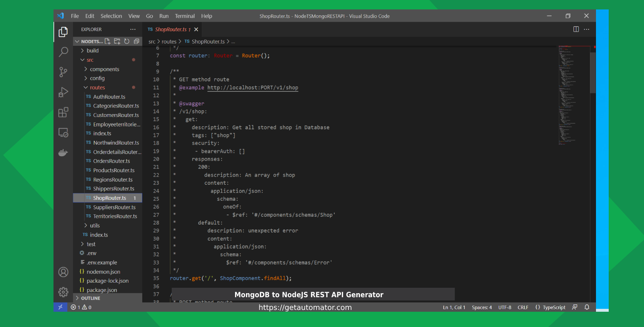
Task: Open the Search view
Action: click(63, 52)
